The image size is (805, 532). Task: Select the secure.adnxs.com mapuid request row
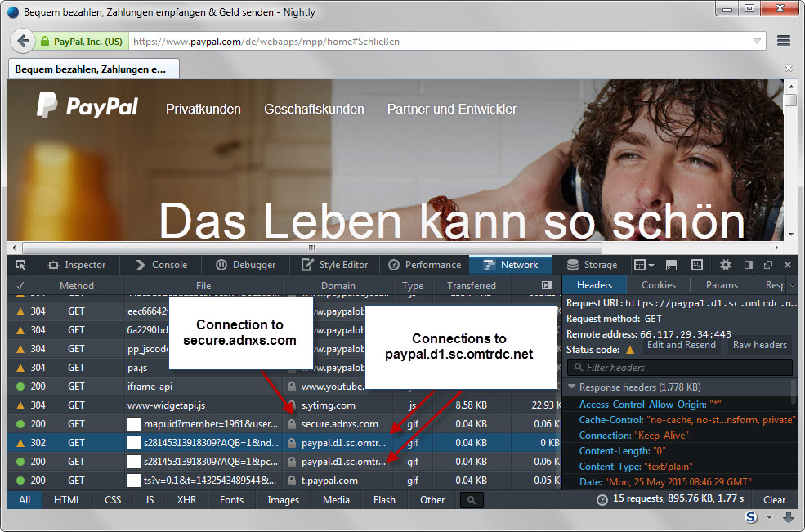(284, 424)
